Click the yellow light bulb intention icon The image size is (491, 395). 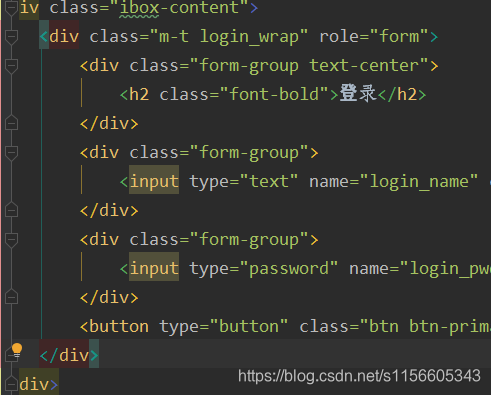17,350
